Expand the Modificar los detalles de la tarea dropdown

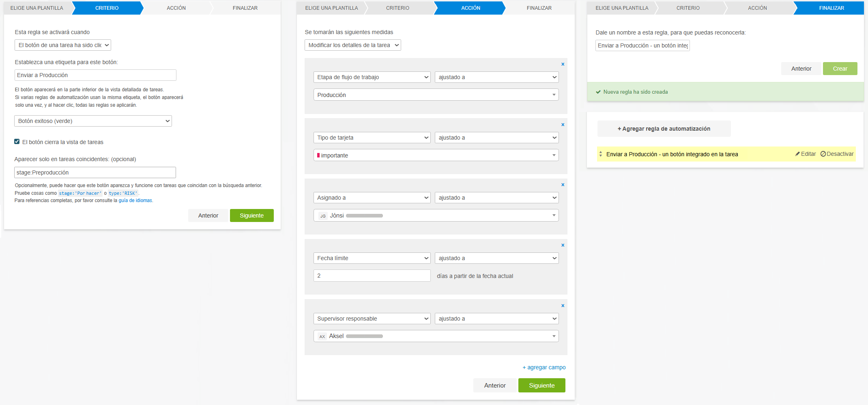(352, 45)
